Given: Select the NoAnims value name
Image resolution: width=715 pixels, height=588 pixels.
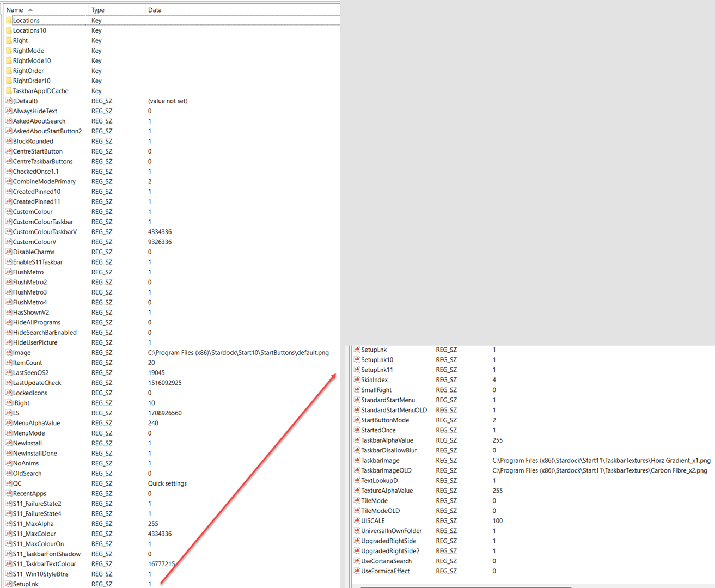Looking at the screenshot, I should coord(26,464).
